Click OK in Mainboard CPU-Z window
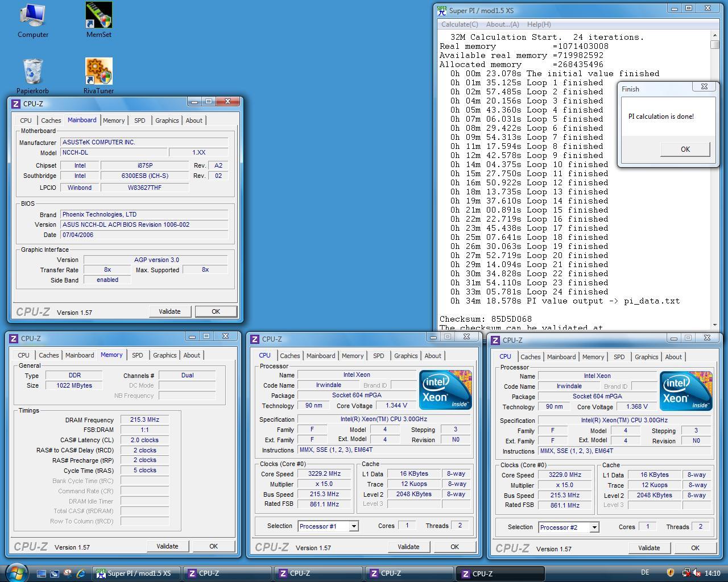 tap(216, 311)
